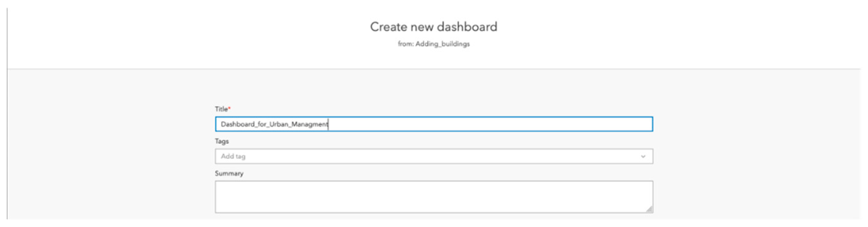Click "Dashboard" inside the Title input text
The height and width of the screenshot is (227, 868).
238,124
